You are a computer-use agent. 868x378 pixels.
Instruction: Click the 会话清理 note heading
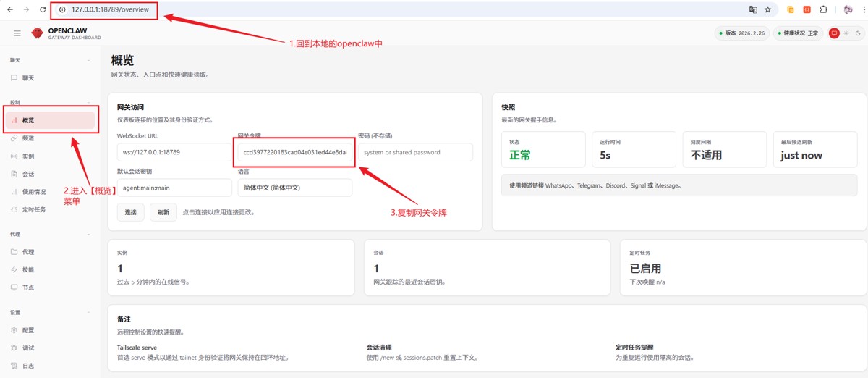380,348
